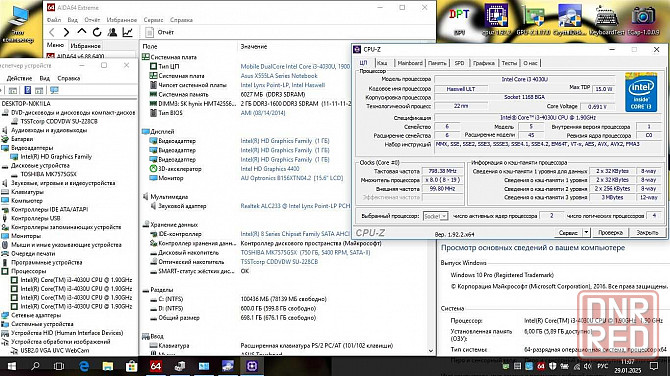Click Сервис button in CPU-Z
The width and height of the screenshot is (670, 376).
(568, 232)
